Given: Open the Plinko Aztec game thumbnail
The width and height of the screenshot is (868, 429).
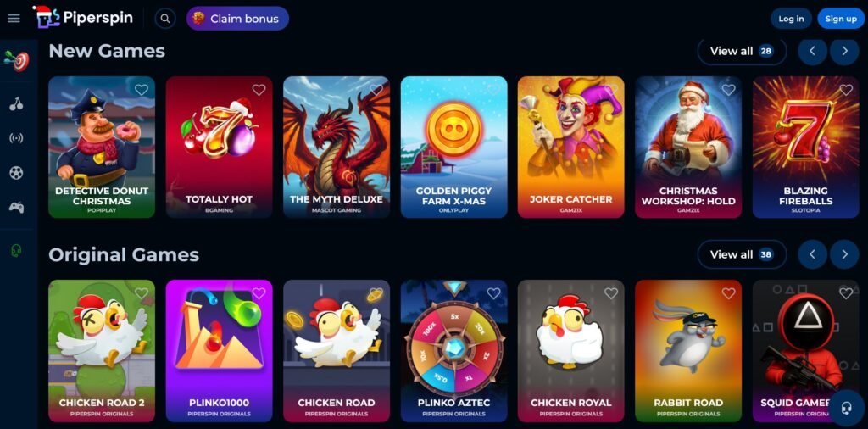Looking at the screenshot, I should (454, 351).
